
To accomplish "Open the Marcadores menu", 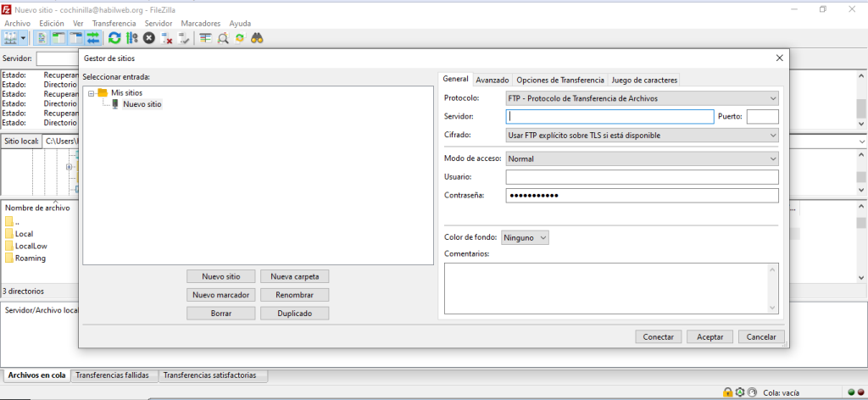I will 200,23.
